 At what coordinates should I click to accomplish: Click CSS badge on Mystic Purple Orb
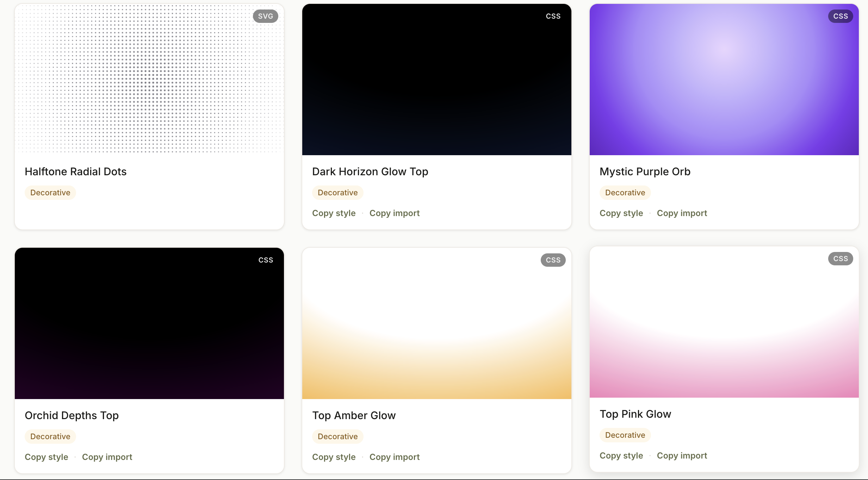tap(840, 16)
